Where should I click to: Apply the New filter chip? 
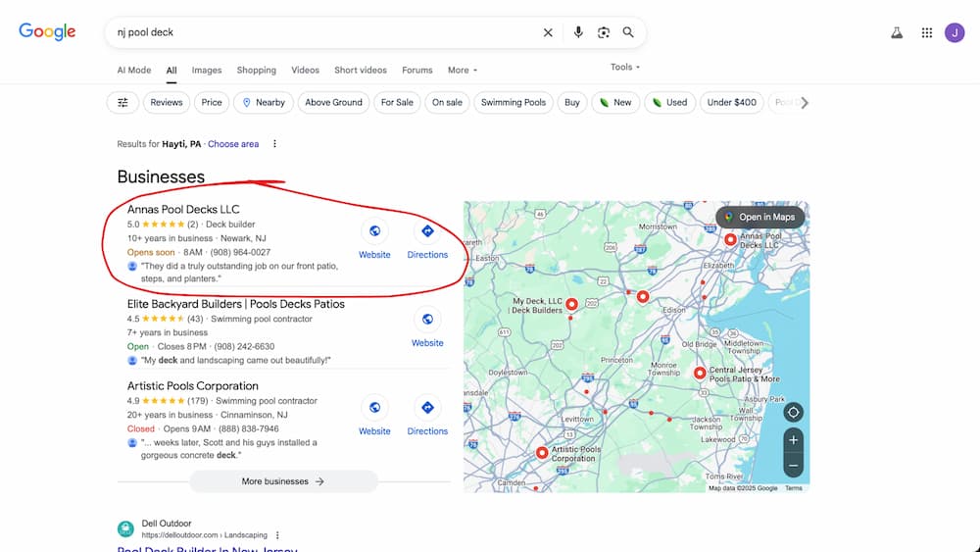[615, 103]
